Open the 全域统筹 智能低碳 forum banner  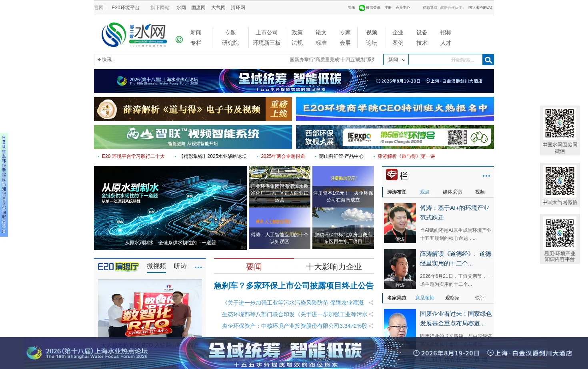pos(294,81)
